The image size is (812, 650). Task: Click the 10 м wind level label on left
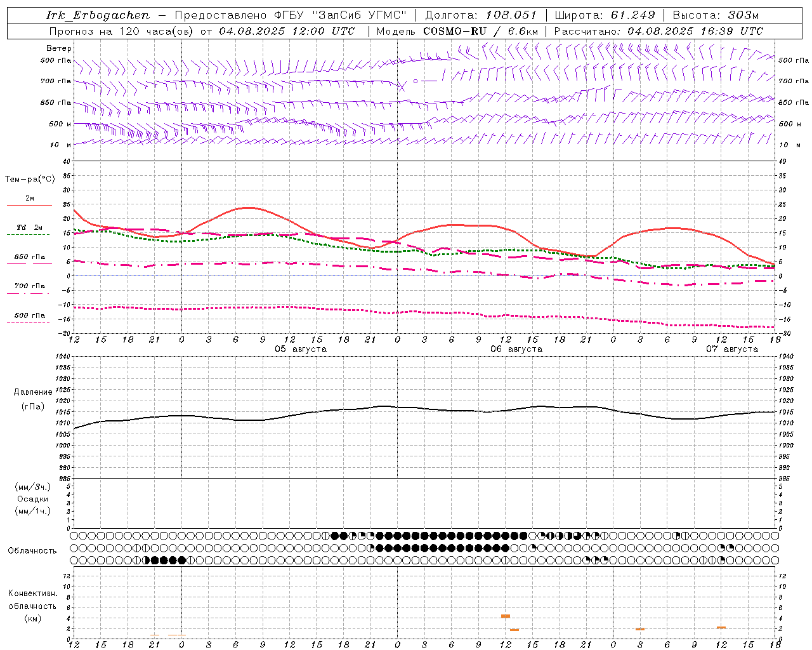tap(62, 145)
